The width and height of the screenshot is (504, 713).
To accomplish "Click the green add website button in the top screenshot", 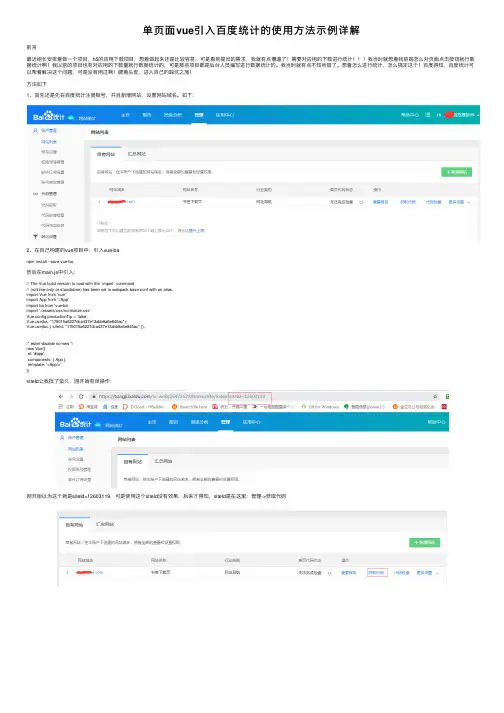I will pos(456,172).
